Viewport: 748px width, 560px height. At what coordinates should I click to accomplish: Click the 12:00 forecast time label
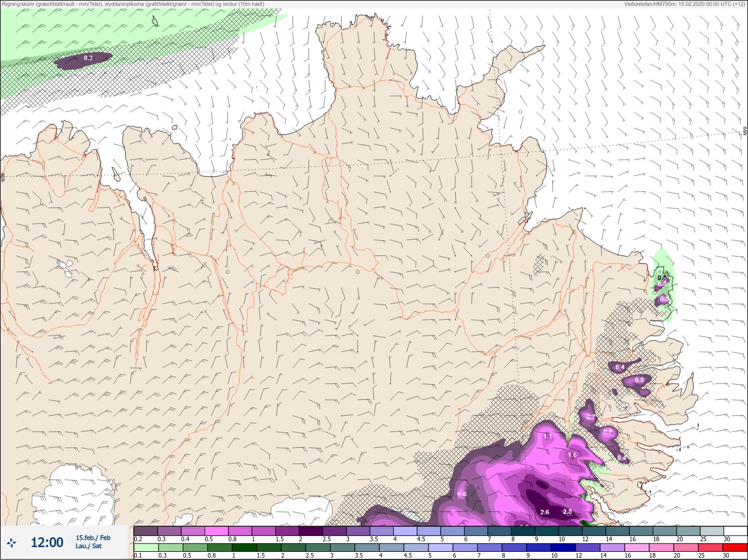click(x=47, y=543)
